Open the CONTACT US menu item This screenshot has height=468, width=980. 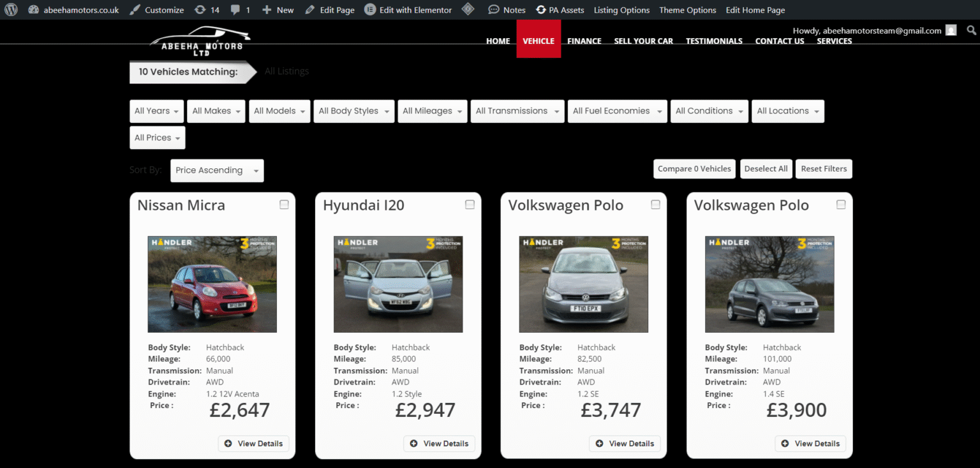pos(780,41)
